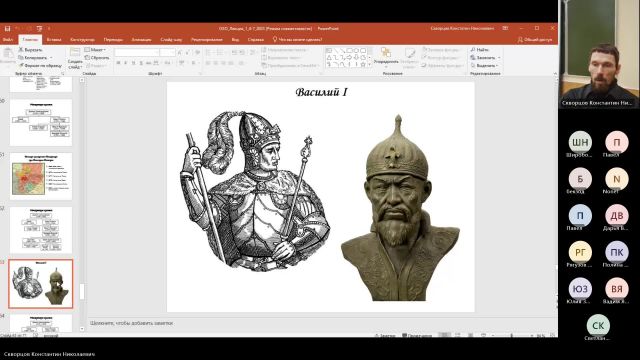Toggle italic formatting button
This screenshot has height=360, width=640.
(x=125, y=63)
